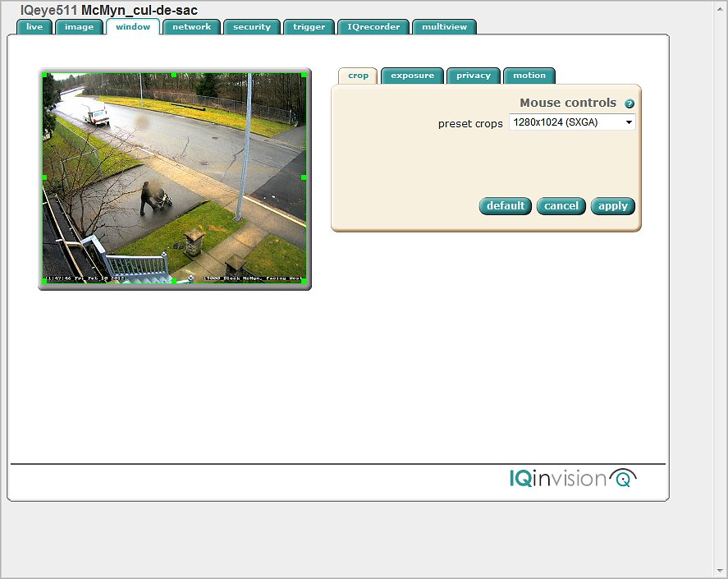Go to the IQrecorder tab
Screen dimensions: 728x579
pos(373,27)
